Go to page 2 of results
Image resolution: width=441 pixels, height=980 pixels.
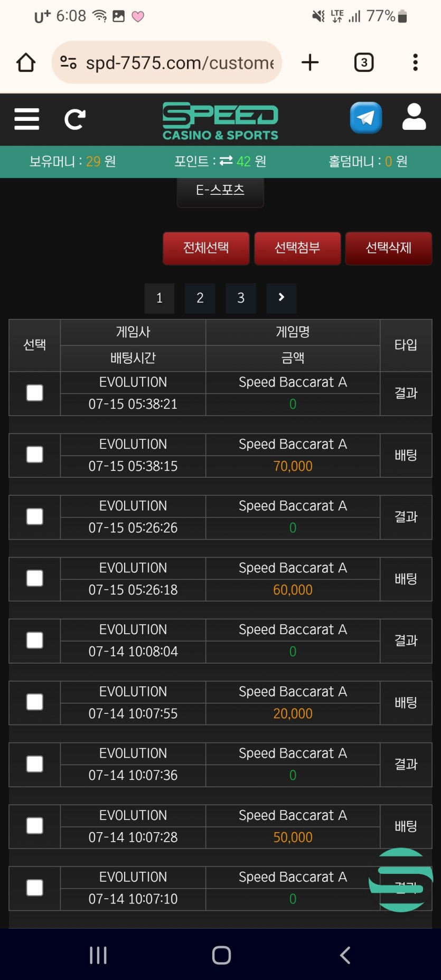pyautogui.click(x=200, y=298)
